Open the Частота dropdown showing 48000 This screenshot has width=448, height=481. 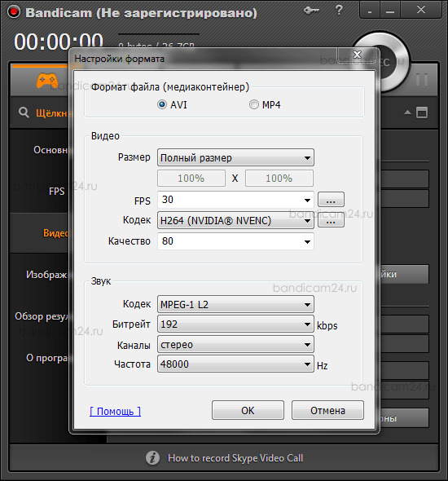(235, 364)
